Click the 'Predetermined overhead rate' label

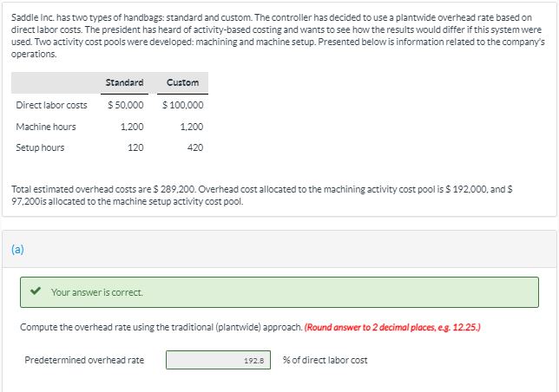click(84, 360)
